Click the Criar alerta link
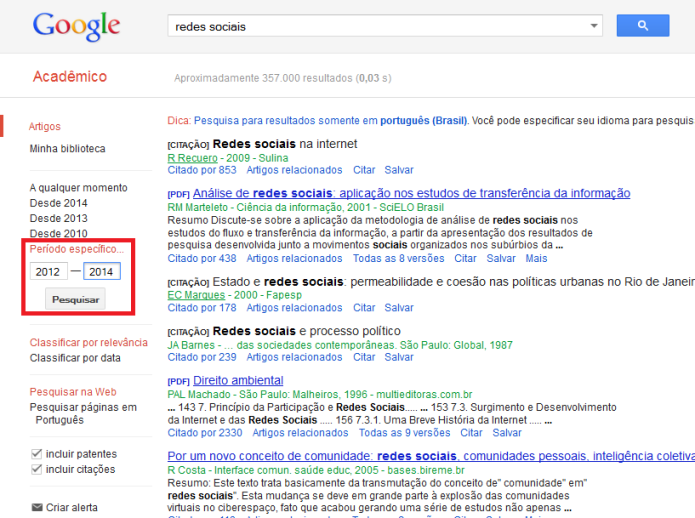Screen dimensions: 695x518 coord(72,507)
